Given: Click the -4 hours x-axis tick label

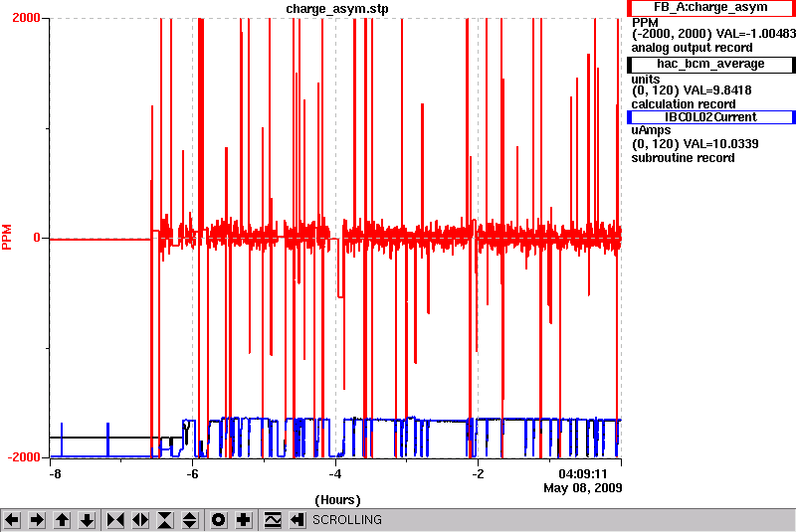Looking at the screenshot, I should coord(334,474).
